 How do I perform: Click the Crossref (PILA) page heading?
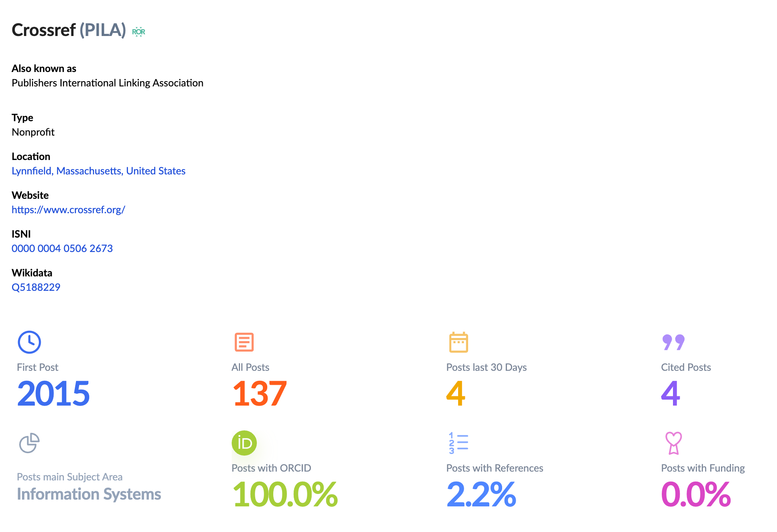pos(69,30)
